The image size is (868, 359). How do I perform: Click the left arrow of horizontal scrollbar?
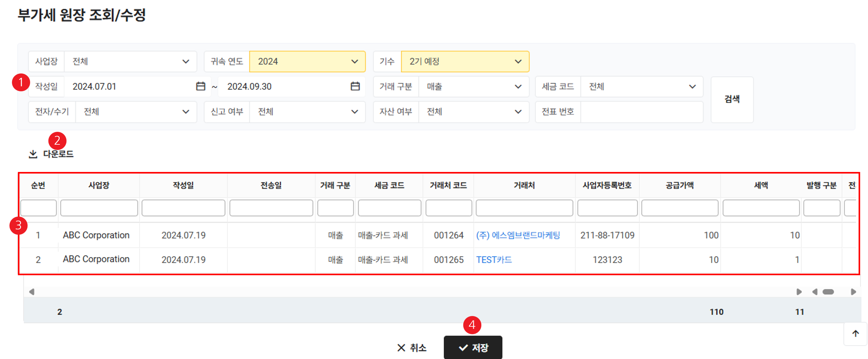32,292
